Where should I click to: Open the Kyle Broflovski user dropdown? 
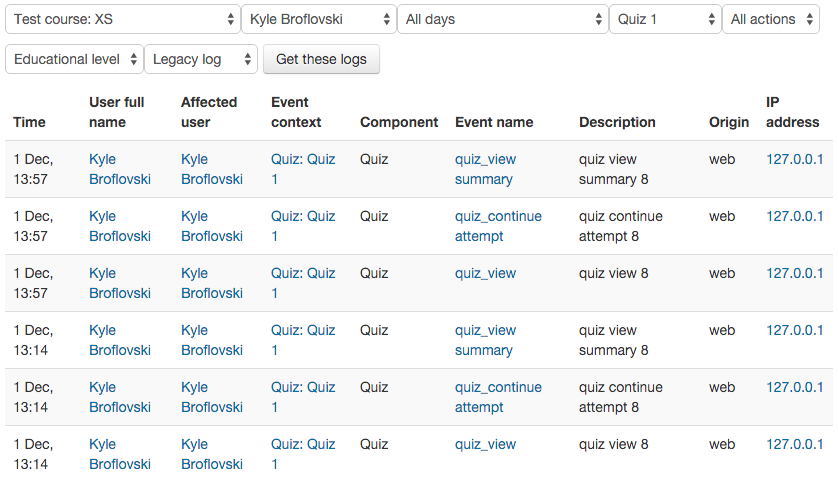click(x=319, y=20)
